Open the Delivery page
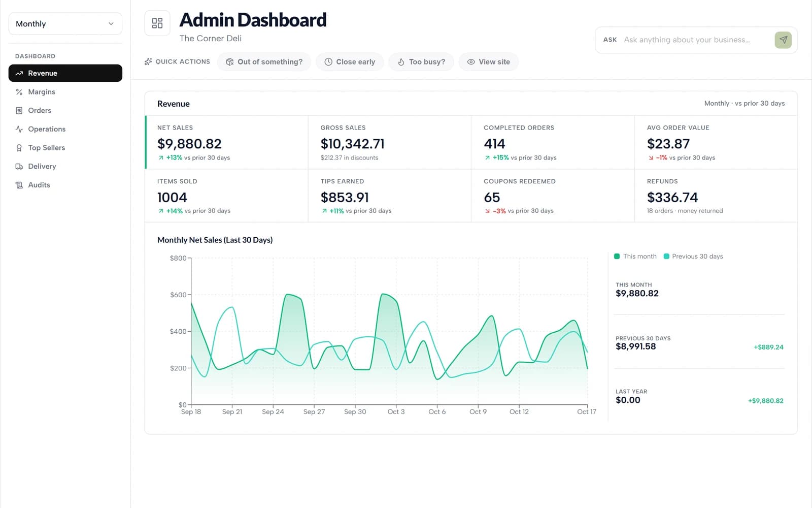The width and height of the screenshot is (812, 508). 65,166
